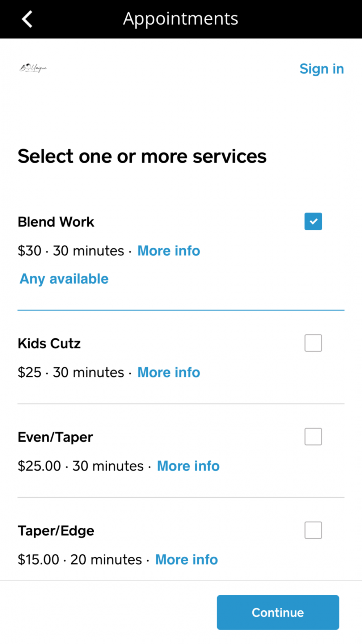Select the Blend Work service title
The width and height of the screenshot is (362, 644).
(x=56, y=222)
